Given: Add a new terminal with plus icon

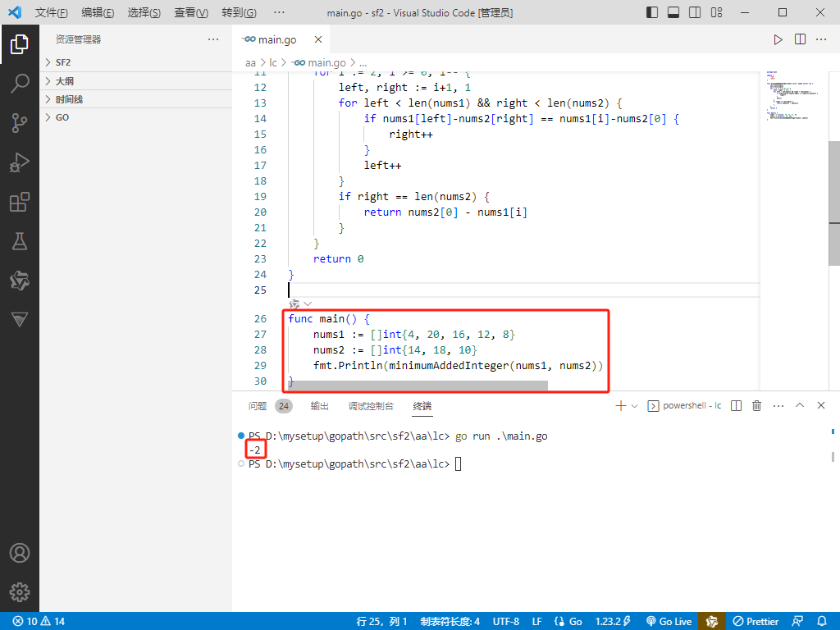Looking at the screenshot, I should click(x=620, y=405).
